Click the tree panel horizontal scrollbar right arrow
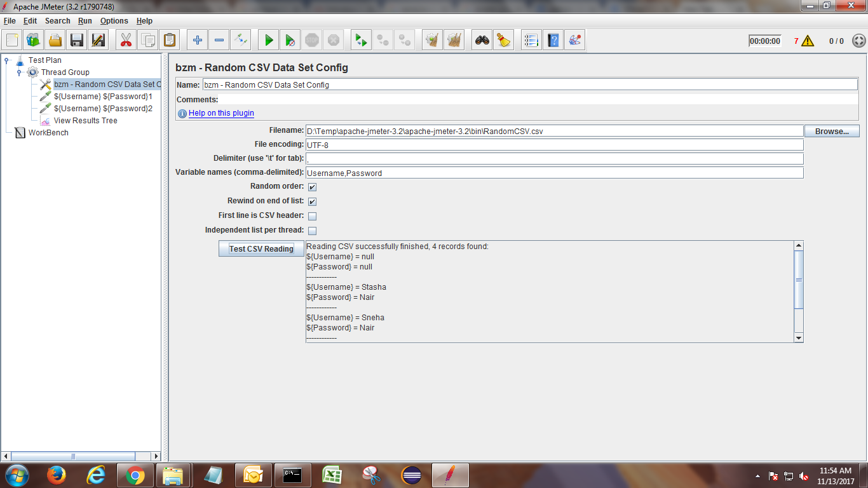Viewport: 868px width, 488px height. coord(156,456)
